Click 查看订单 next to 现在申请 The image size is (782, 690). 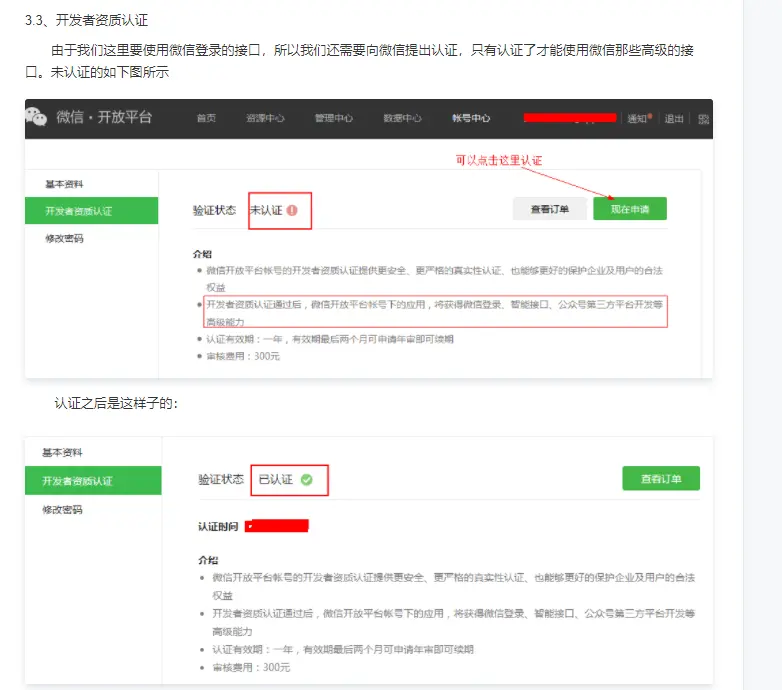click(550, 209)
